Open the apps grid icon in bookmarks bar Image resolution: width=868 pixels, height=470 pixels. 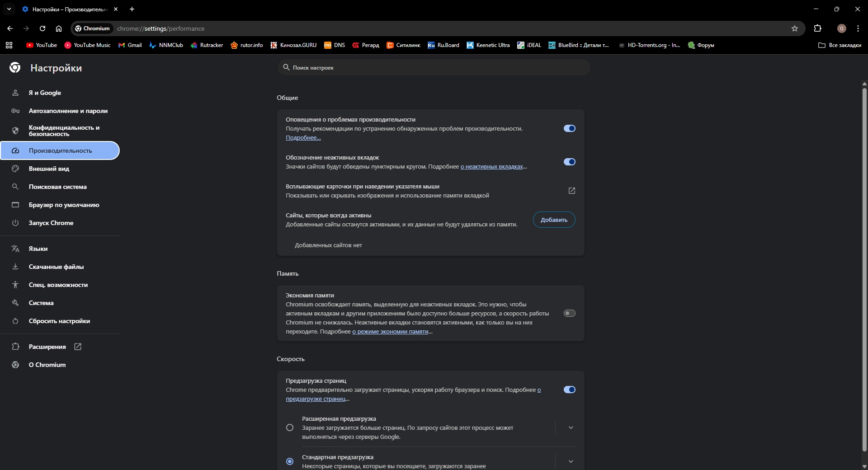(x=9, y=45)
